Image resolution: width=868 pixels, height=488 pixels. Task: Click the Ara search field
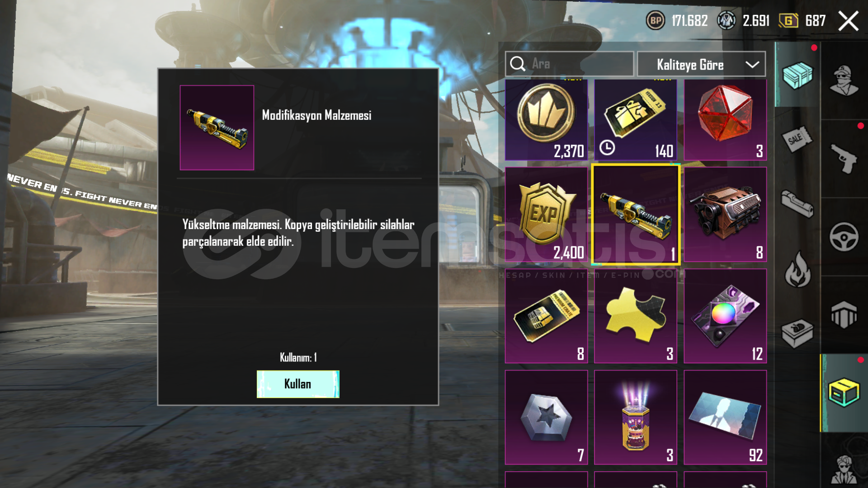tap(569, 64)
